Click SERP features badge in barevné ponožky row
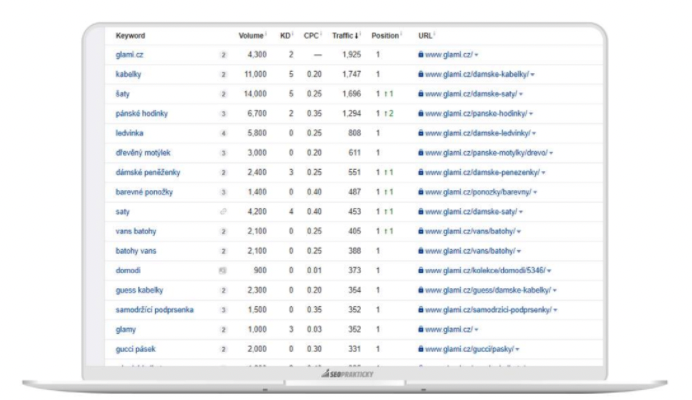Viewport: 692px width, 400px height. 223,192
